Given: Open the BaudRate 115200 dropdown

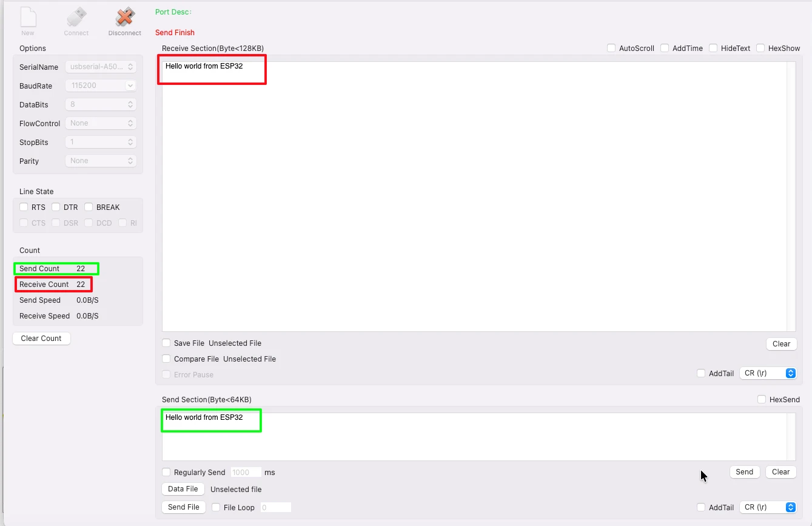Looking at the screenshot, I should pos(101,86).
